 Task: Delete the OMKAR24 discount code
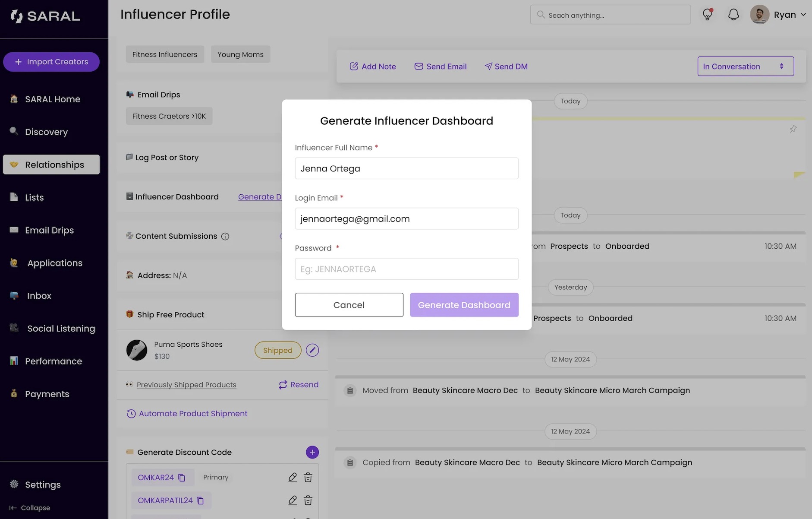click(x=308, y=478)
